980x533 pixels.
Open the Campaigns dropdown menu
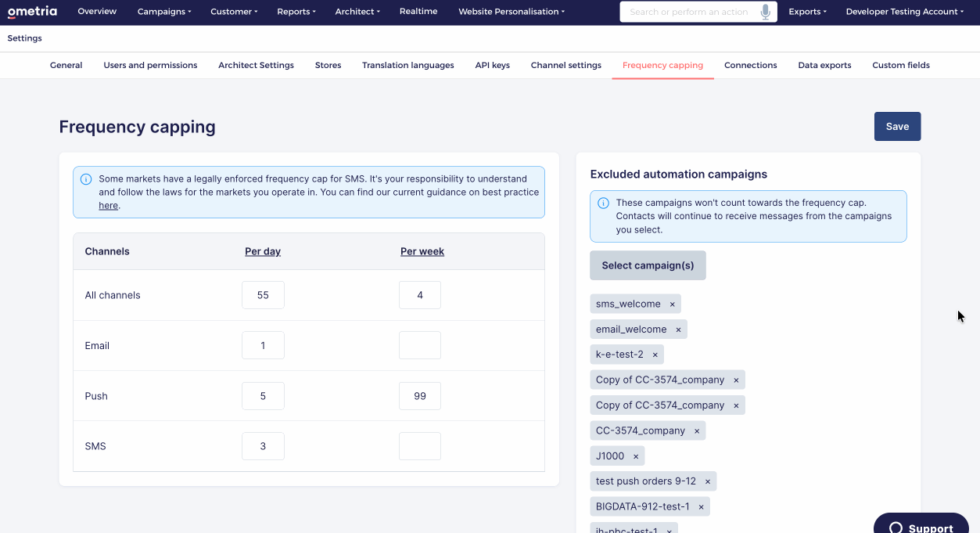pyautogui.click(x=164, y=12)
